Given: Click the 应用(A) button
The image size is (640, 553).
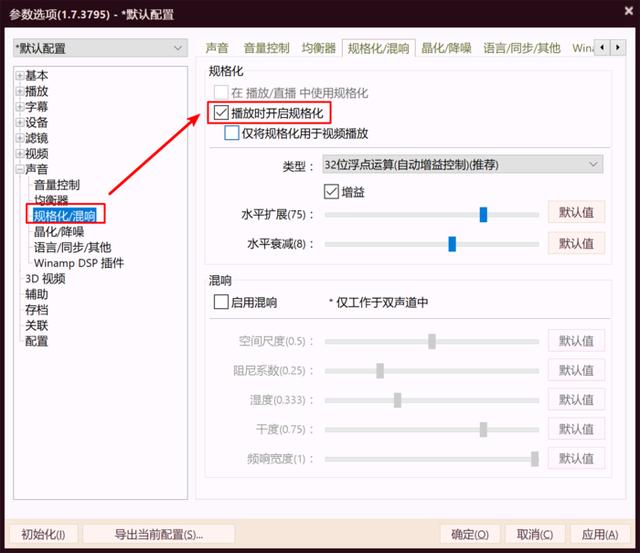Looking at the screenshot, I should (600, 534).
